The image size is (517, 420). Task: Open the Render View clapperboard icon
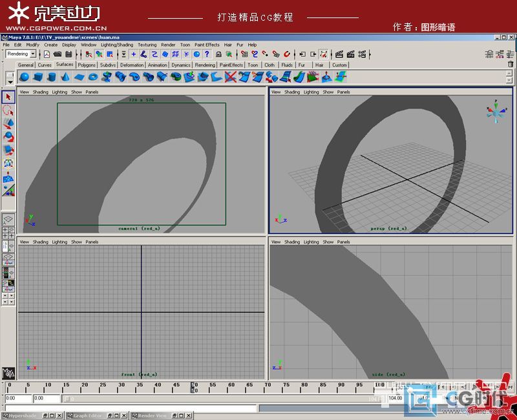click(339, 54)
